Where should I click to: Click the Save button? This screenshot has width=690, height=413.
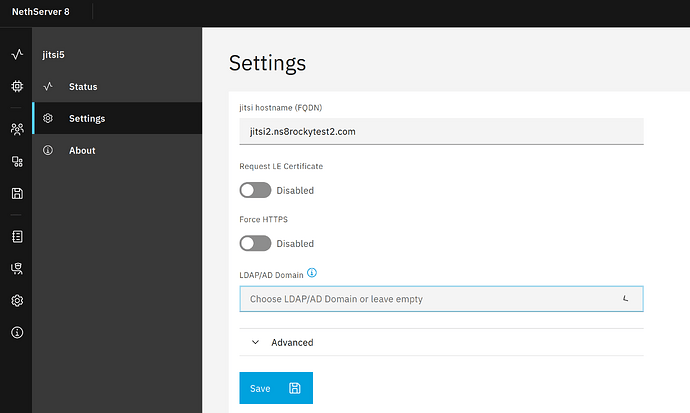275,388
